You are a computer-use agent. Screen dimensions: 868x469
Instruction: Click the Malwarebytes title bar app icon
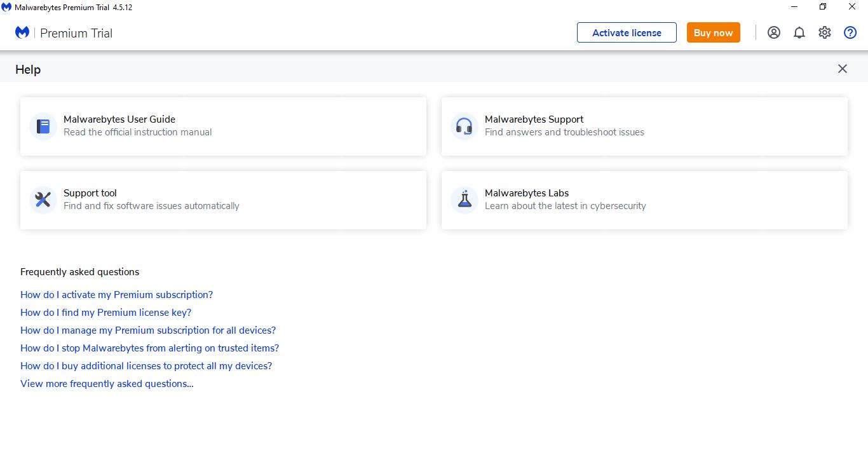point(6,7)
